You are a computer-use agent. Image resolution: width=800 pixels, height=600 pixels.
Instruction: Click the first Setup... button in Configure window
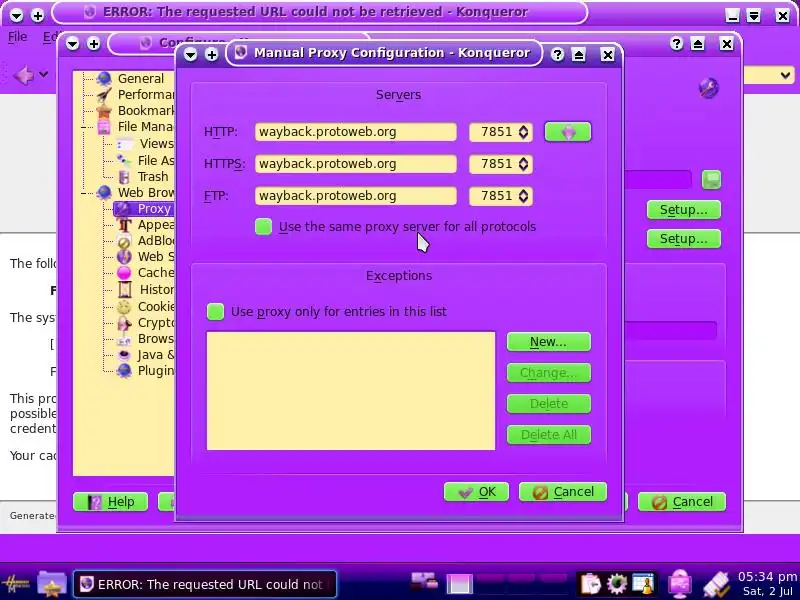point(684,210)
